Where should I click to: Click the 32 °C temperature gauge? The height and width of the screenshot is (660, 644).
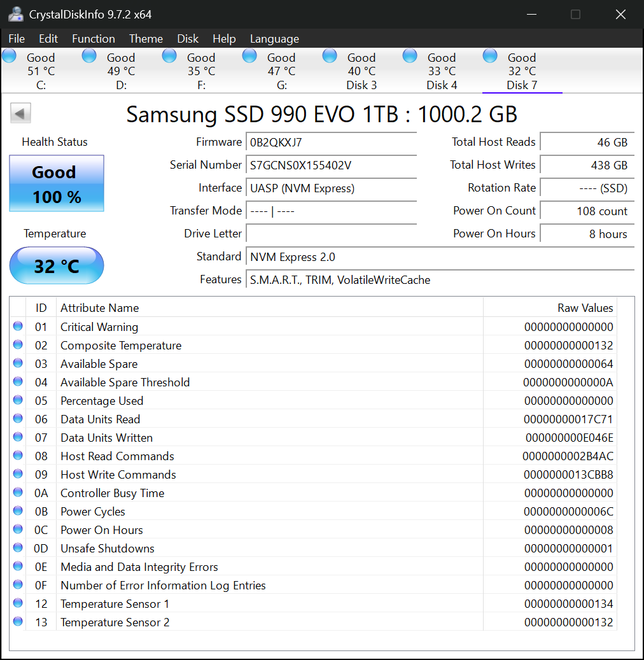(56, 265)
